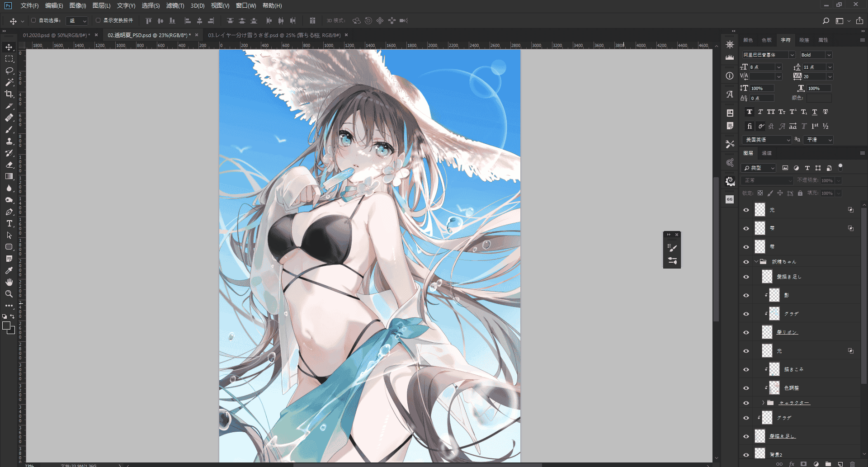868x467 pixels.
Task: Hide the 背景2 layer
Action: coord(746,455)
